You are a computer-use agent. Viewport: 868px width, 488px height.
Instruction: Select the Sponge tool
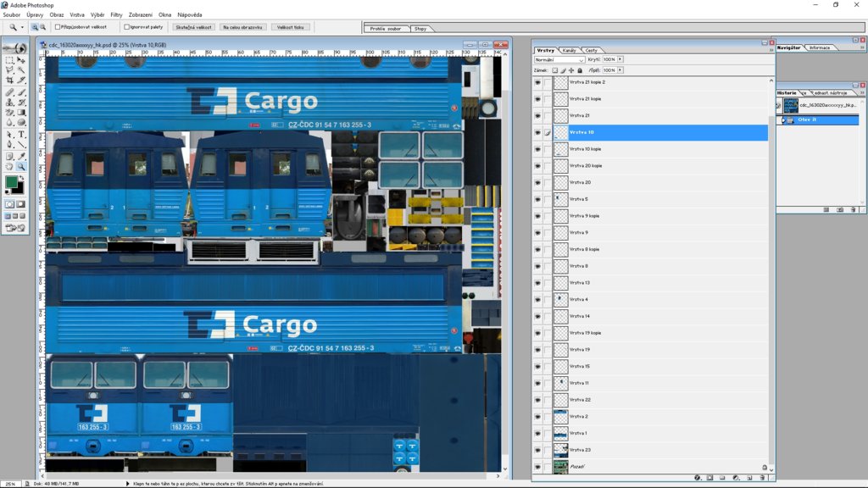(21, 122)
